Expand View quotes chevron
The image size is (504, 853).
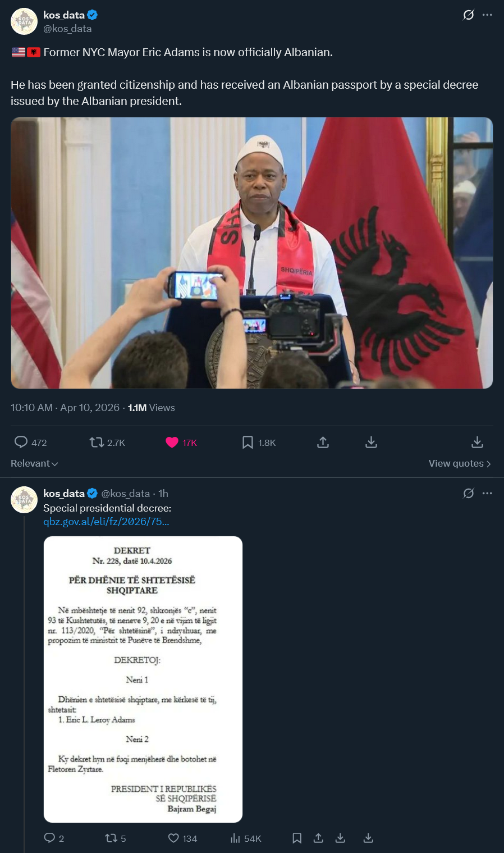point(460,464)
